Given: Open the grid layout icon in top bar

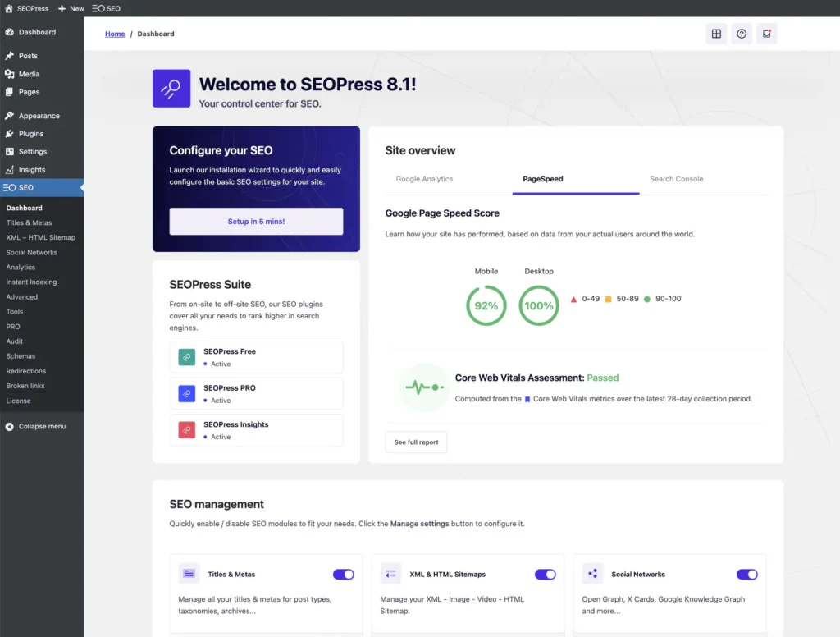Looking at the screenshot, I should coord(716,34).
